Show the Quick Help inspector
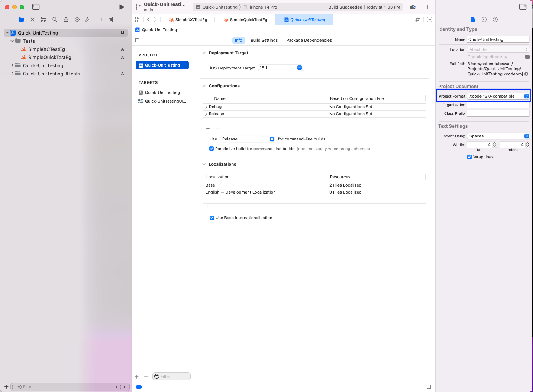The height and width of the screenshot is (392, 533). (x=495, y=20)
